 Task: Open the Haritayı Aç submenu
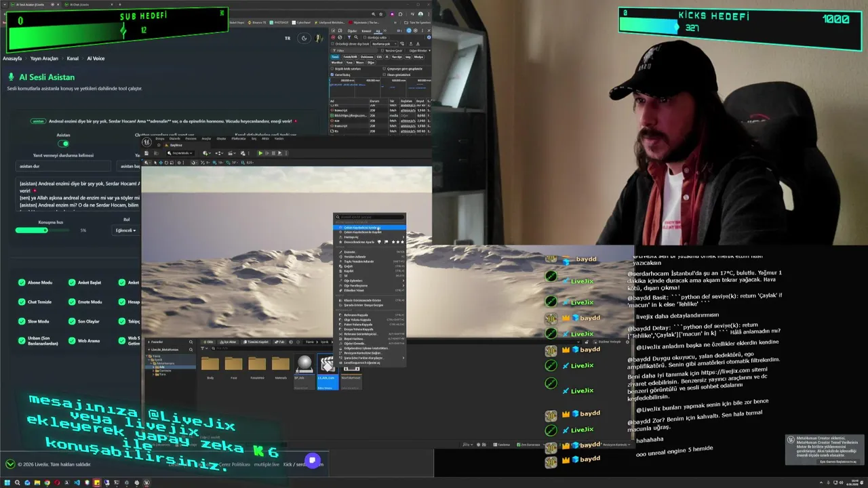point(370,237)
